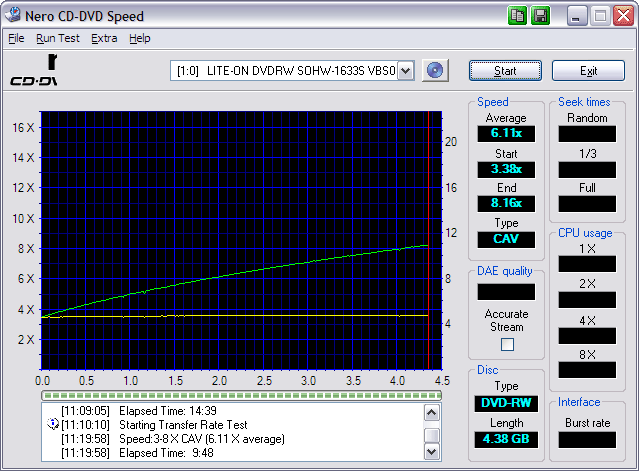
Task: Click the Nero app icon in title bar
Action: (x=13, y=15)
